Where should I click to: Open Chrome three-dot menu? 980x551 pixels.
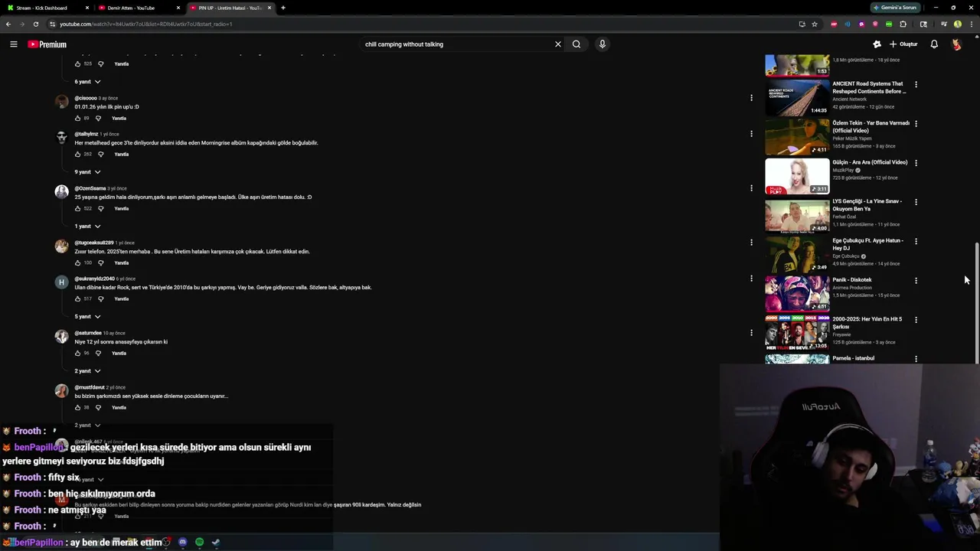click(972, 24)
